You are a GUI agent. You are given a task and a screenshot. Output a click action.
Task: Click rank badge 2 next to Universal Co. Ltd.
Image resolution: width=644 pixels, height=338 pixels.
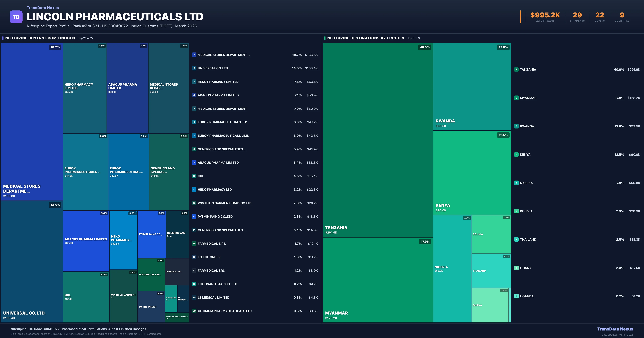pyautogui.click(x=194, y=68)
